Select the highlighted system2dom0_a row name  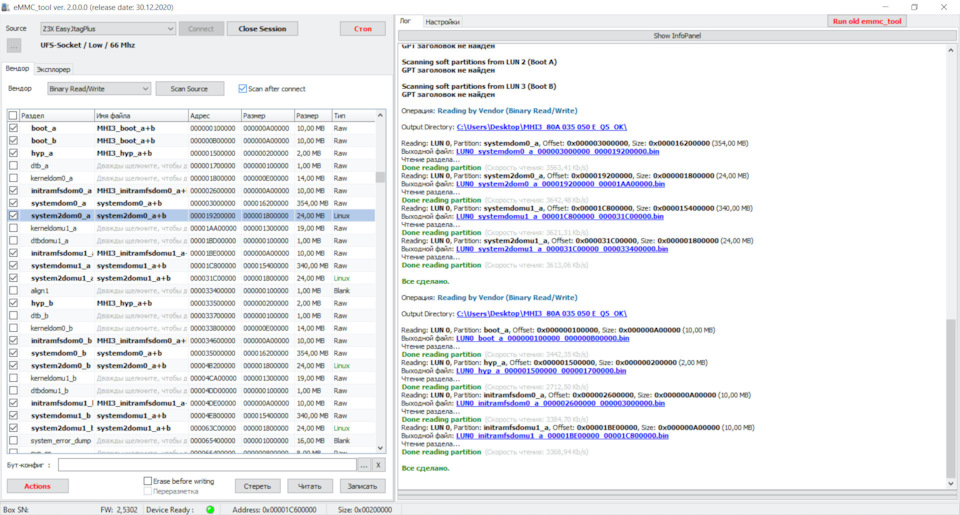pyautogui.click(x=61, y=216)
